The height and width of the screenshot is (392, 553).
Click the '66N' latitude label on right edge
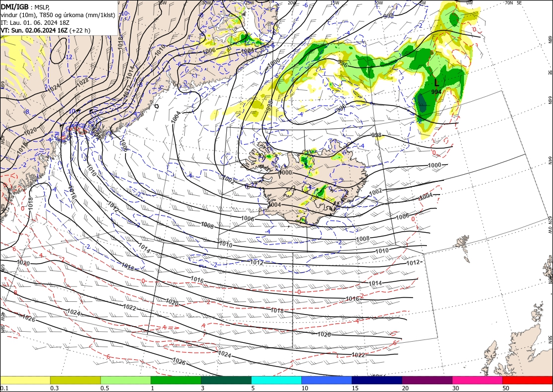(x=550, y=101)
